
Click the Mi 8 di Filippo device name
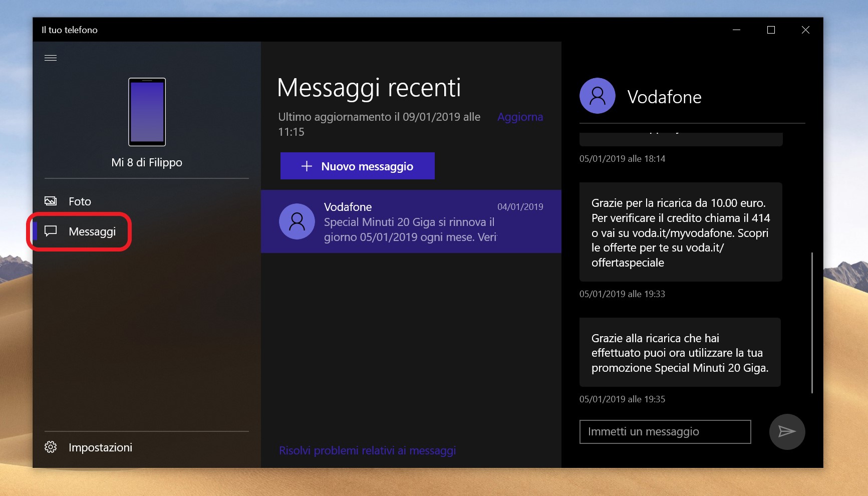147,162
